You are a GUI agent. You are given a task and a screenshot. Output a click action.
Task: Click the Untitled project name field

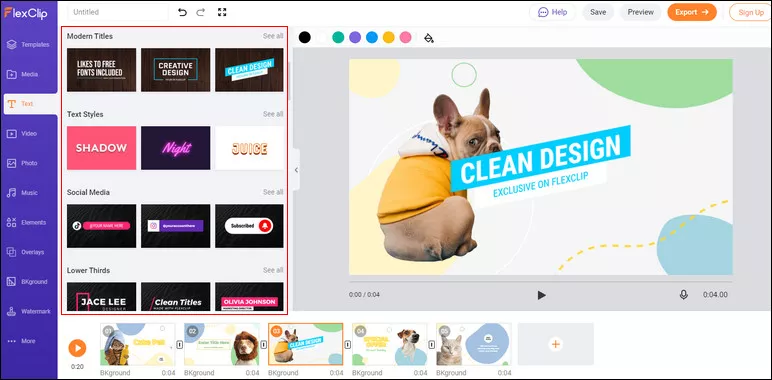(x=118, y=12)
